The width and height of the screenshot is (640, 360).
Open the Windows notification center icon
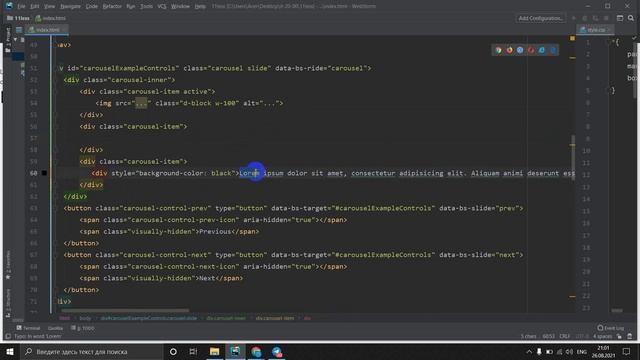click(x=627, y=351)
